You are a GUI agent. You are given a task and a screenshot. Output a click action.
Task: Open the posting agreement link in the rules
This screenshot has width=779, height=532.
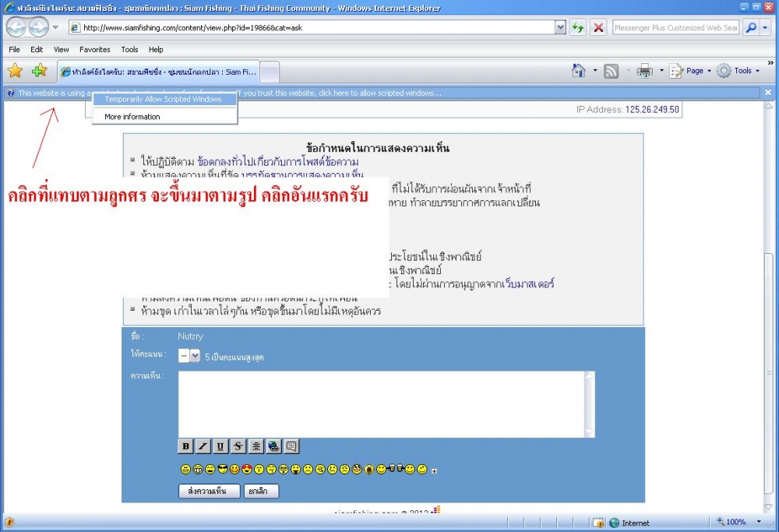click(x=278, y=161)
